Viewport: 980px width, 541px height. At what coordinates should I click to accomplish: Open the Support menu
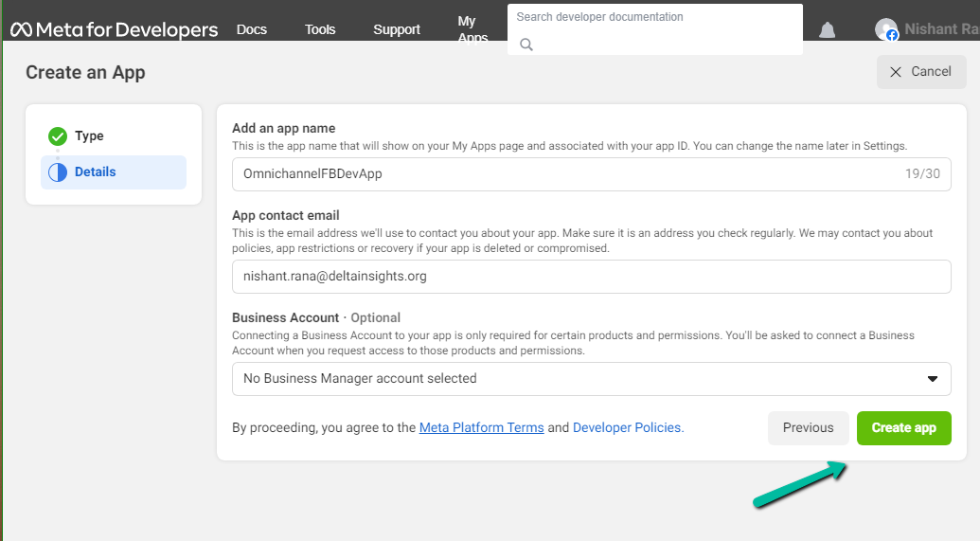tap(397, 29)
